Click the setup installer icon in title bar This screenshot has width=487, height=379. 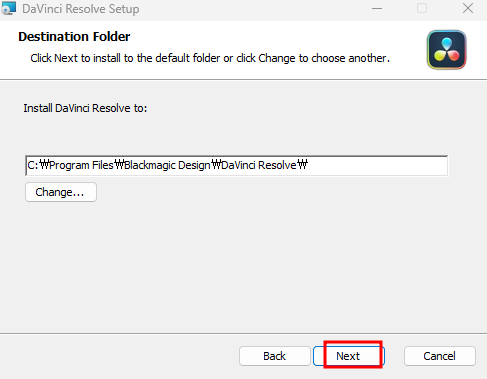click(8, 8)
